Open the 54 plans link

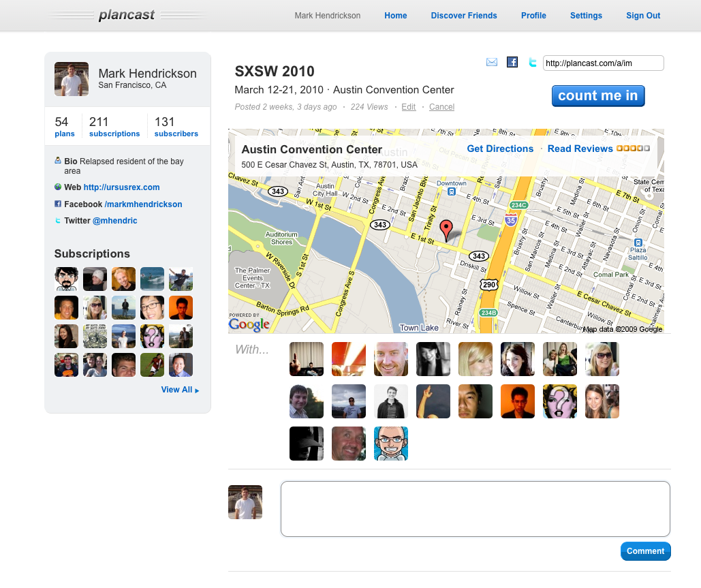[64, 127]
